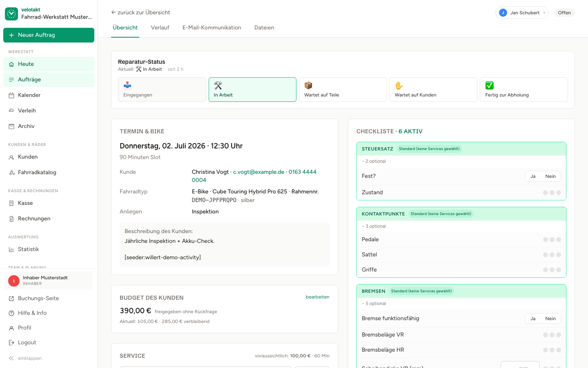Select Ja for Fest?

click(533, 176)
